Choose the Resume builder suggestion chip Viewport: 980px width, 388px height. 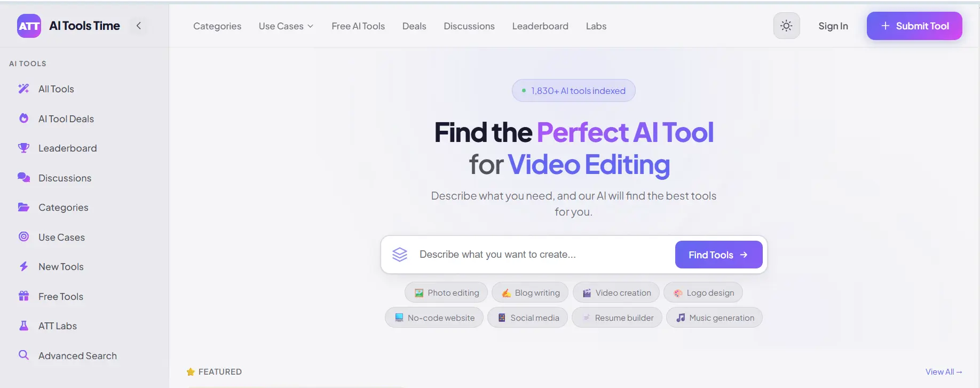click(617, 318)
